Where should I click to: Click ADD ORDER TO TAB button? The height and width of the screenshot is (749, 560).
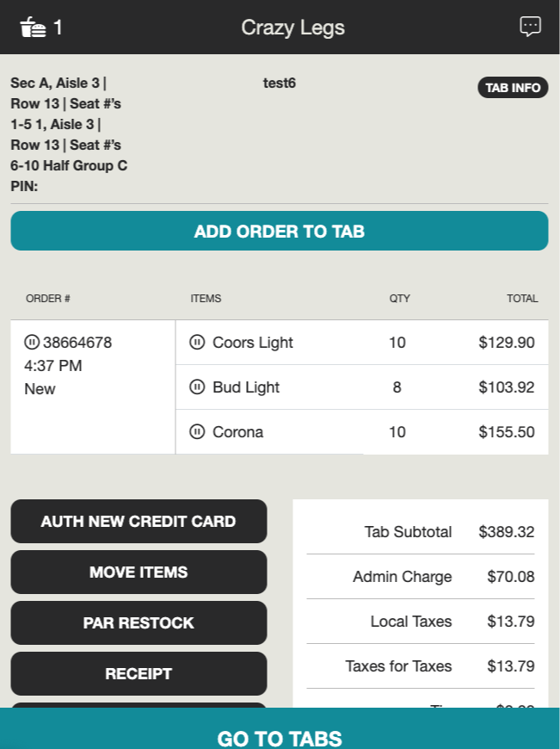click(x=280, y=232)
